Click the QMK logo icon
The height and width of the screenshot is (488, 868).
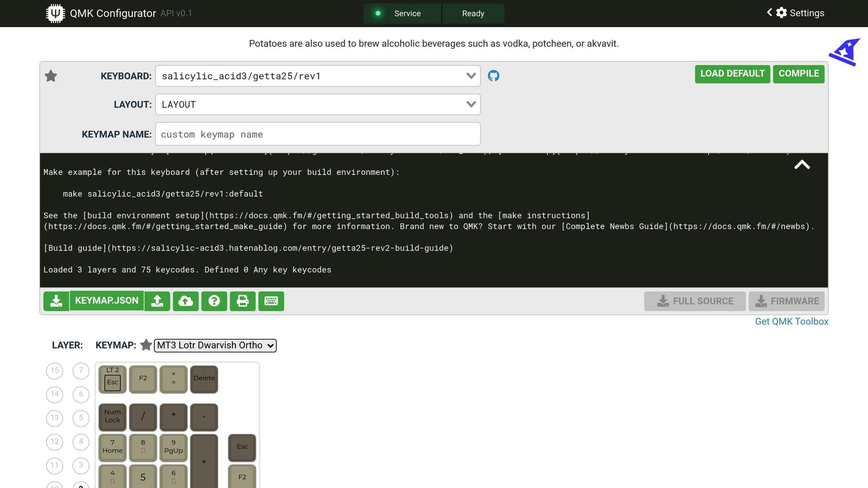point(55,13)
